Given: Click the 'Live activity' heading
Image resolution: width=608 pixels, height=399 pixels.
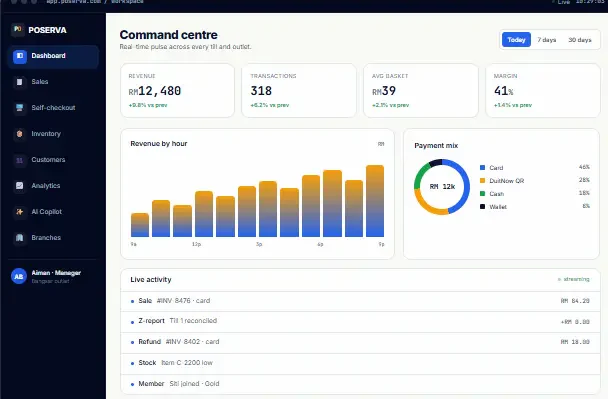Looking at the screenshot, I should [x=151, y=280].
